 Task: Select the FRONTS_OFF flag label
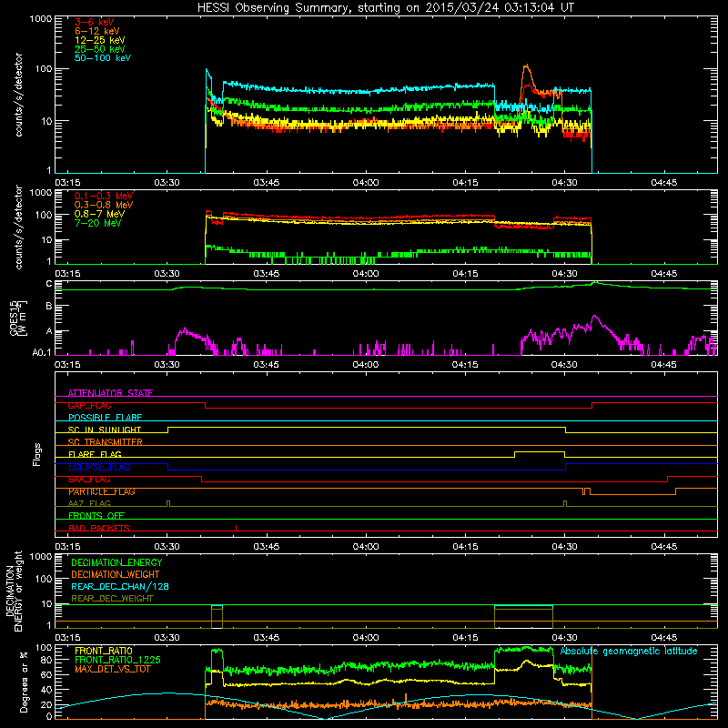pyautogui.click(x=96, y=516)
